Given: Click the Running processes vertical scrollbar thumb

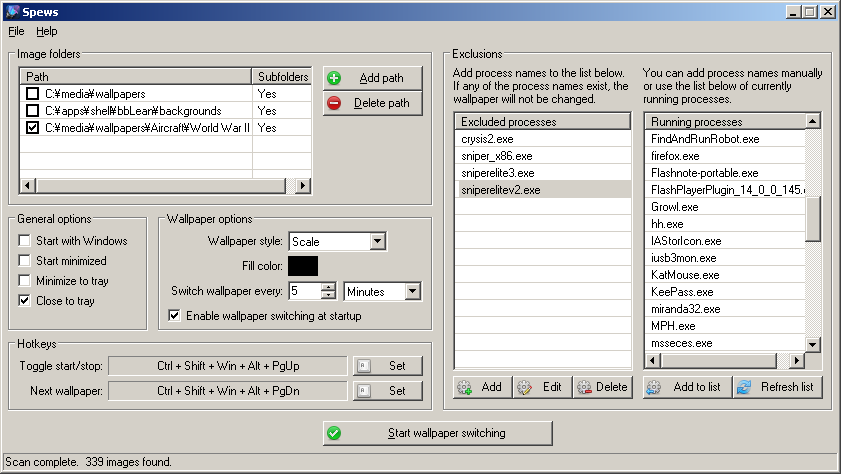Looking at the screenshot, I should [x=813, y=219].
